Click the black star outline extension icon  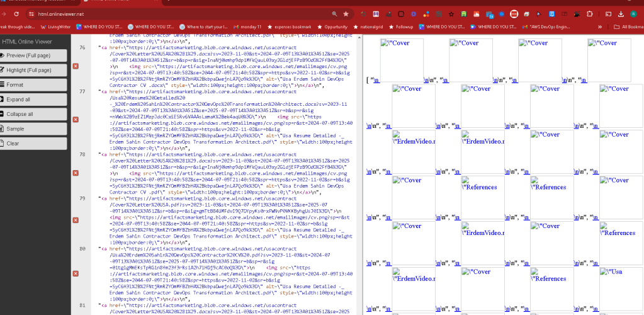[x=451, y=14]
